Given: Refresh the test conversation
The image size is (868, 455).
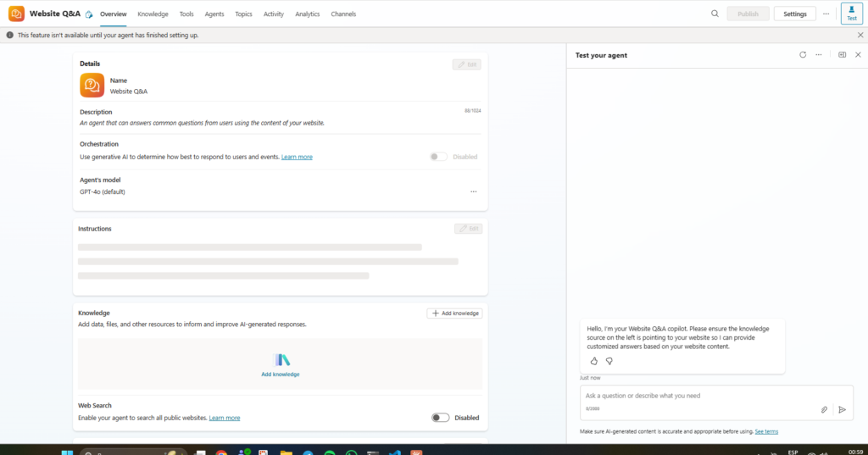Looking at the screenshot, I should (x=803, y=55).
